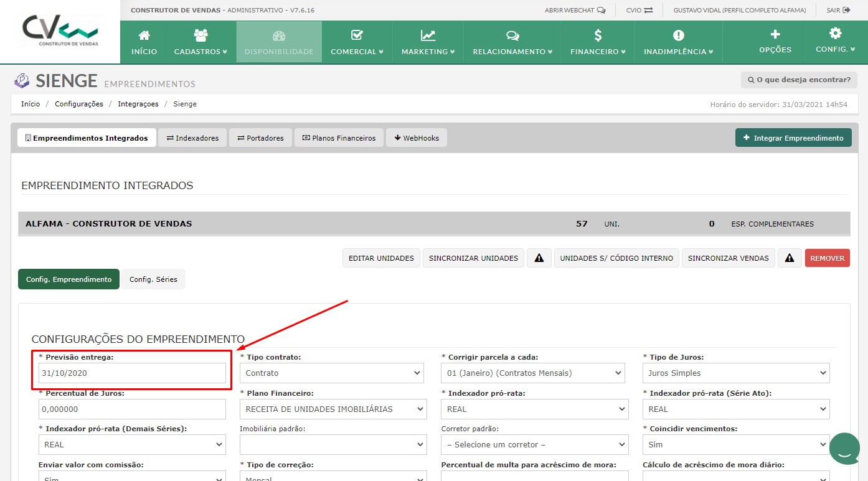Image resolution: width=868 pixels, height=481 pixels.
Task: Open the Financeiro dollar icon menu
Action: coord(598,42)
